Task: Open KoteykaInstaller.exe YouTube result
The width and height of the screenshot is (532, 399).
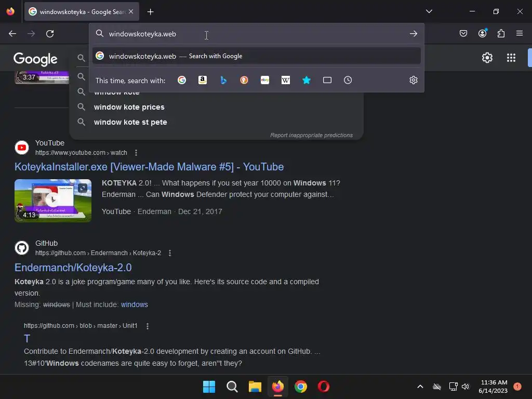Action: coord(149,167)
